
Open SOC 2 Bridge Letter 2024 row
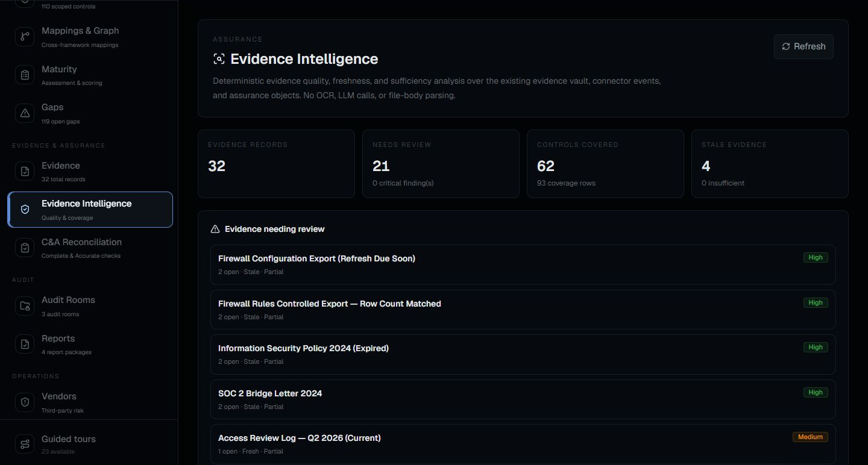tap(523, 399)
